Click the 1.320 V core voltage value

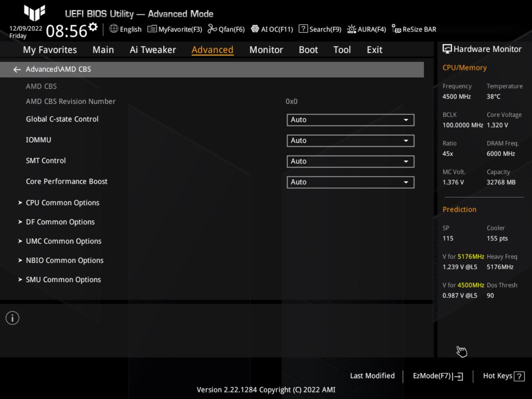tap(497, 125)
